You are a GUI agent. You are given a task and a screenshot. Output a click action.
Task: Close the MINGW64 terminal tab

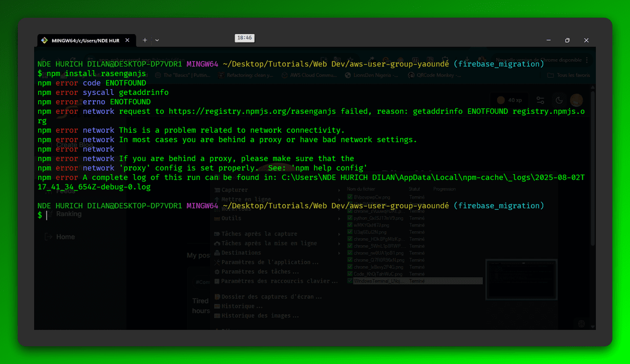129,40
